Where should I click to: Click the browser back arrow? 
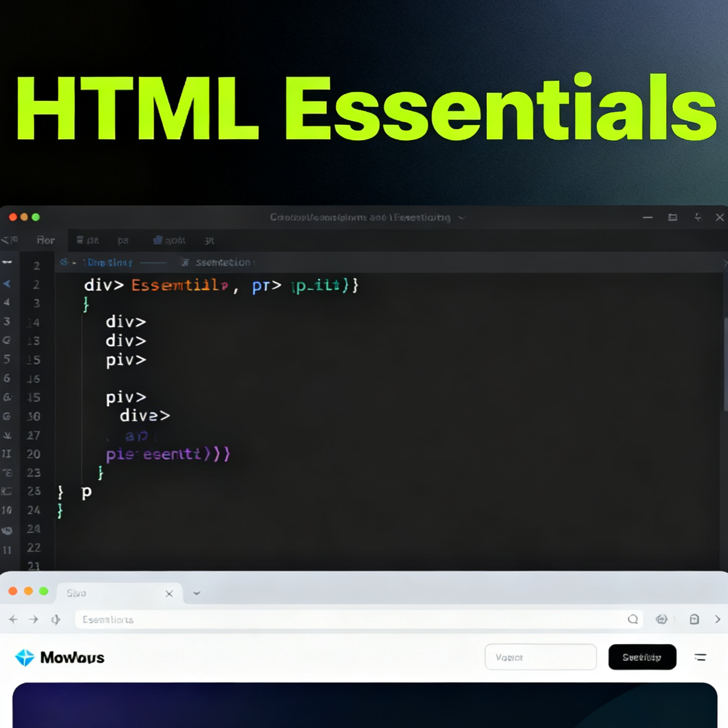click(x=13, y=619)
